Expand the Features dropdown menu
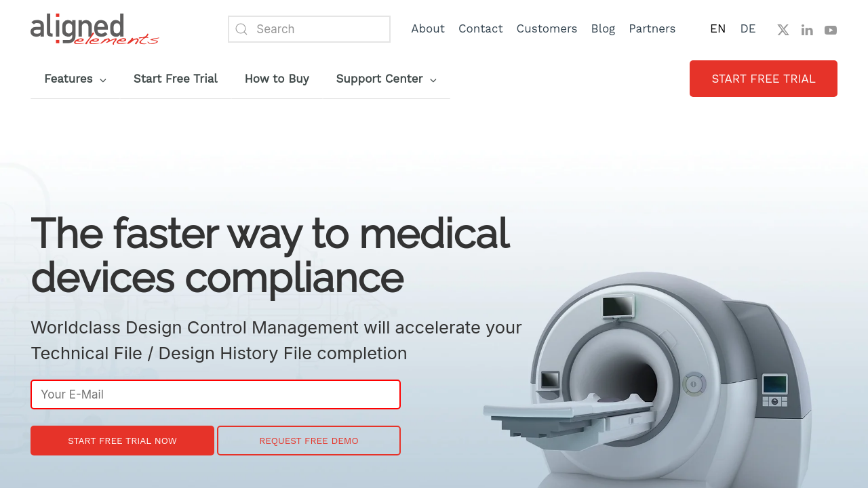Viewport: 868px width, 488px height. coord(75,79)
